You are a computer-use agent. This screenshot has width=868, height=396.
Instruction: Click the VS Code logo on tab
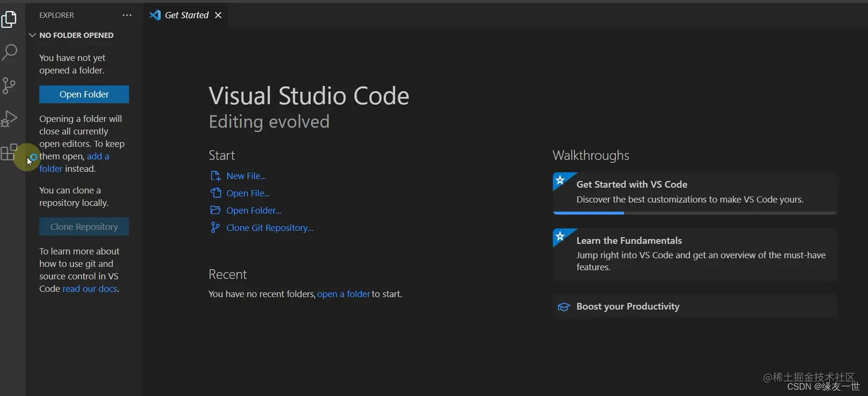(155, 15)
